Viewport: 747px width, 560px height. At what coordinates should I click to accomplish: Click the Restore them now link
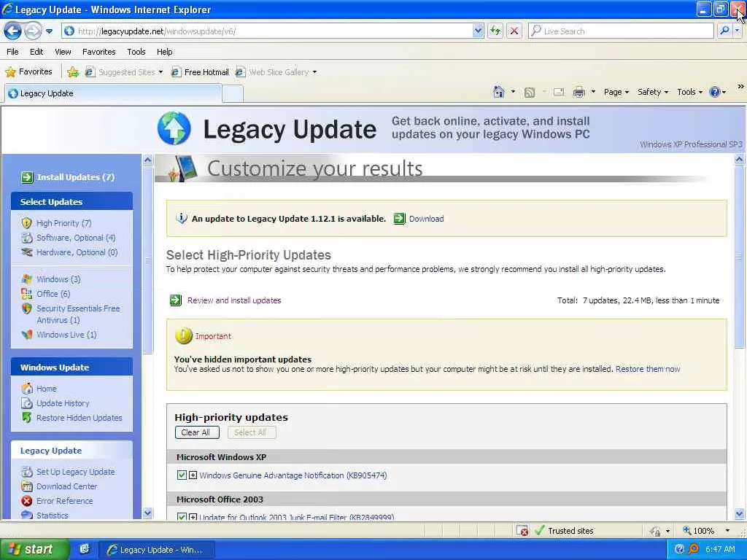coord(648,369)
